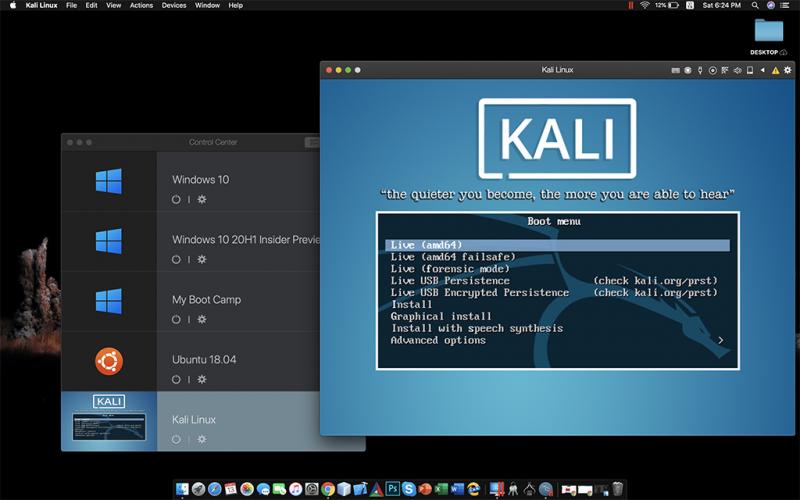Open the File menu
800x500 pixels.
point(71,5)
